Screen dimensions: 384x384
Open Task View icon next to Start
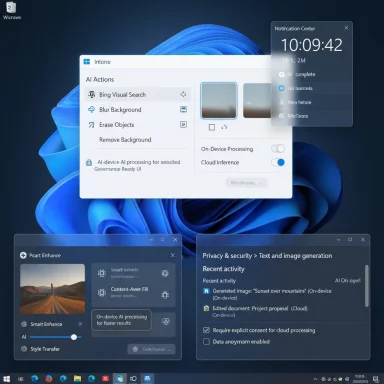point(21,379)
